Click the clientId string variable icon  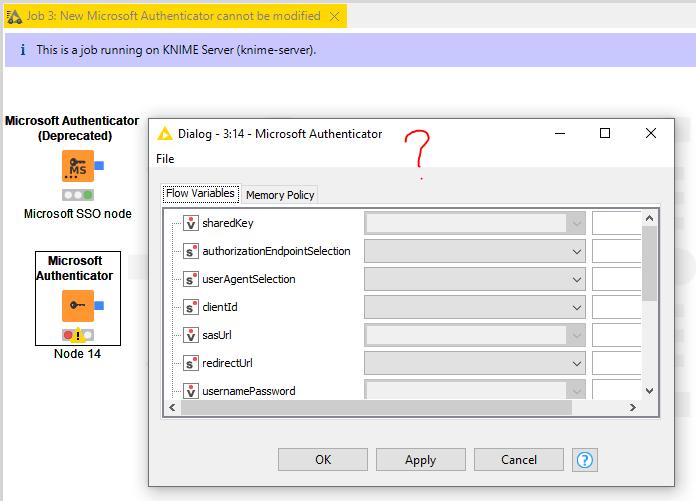coord(191,307)
